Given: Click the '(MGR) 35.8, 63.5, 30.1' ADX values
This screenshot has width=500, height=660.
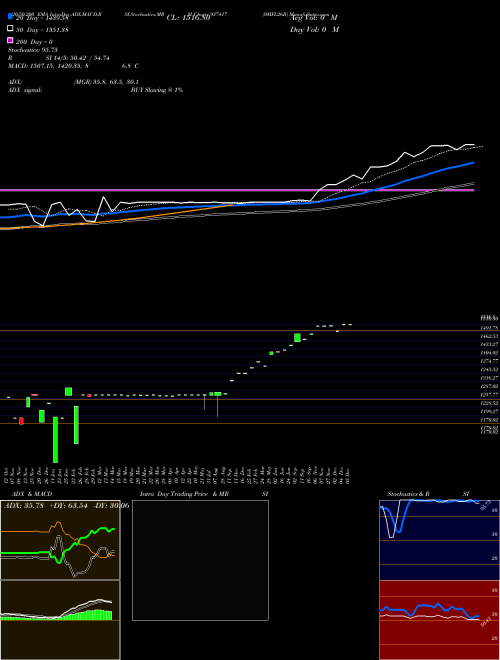Looking at the screenshot, I should point(106,82).
